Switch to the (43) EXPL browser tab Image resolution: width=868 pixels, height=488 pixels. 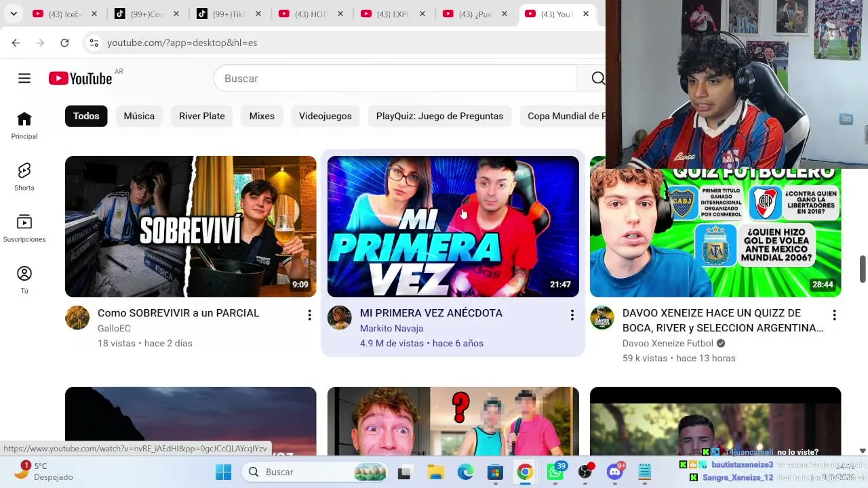(393, 14)
